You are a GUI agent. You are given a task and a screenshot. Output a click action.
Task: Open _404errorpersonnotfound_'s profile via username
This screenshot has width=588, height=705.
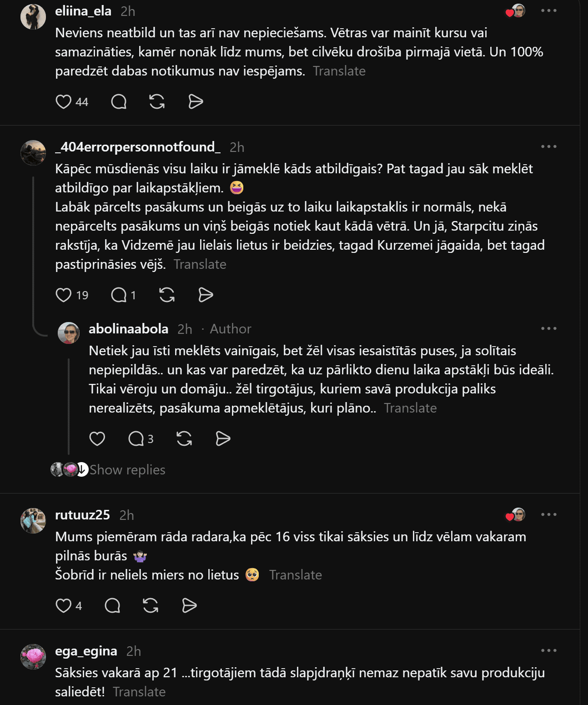point(138,147)
